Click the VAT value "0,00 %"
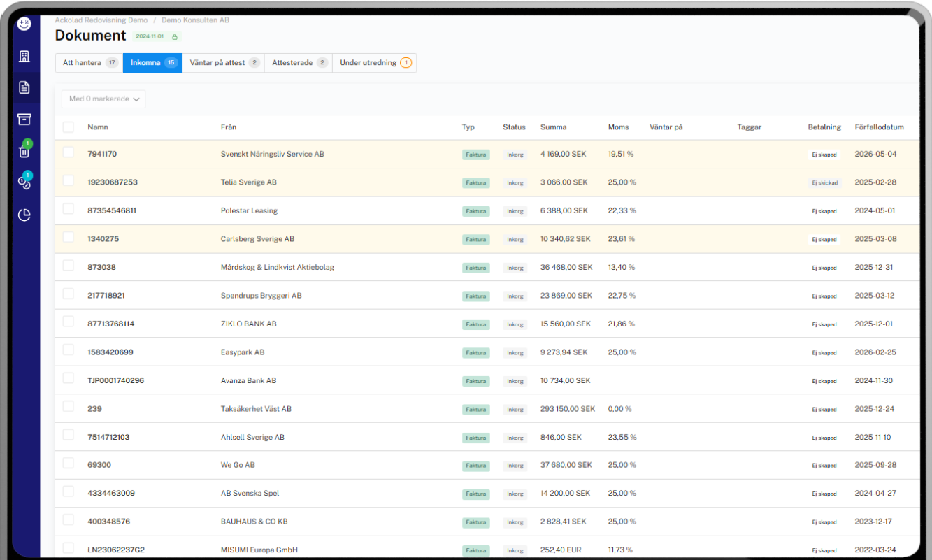932x560 pixels. point(620,409)
